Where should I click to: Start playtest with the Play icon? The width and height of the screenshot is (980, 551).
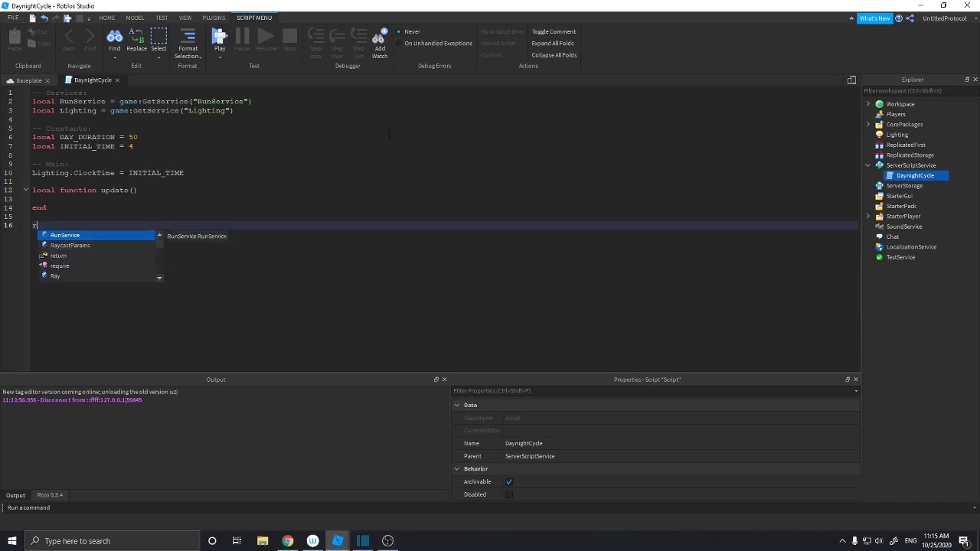coord(220,36)
